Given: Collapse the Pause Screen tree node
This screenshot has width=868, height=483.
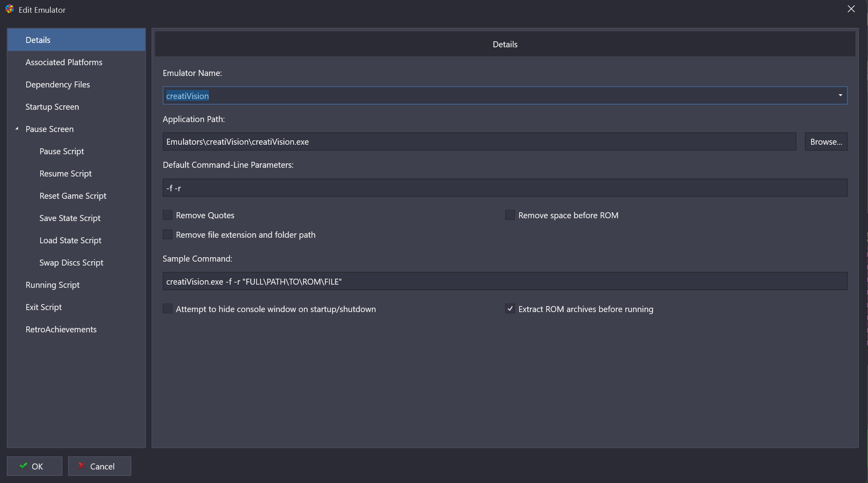Looking at the screenshot, I should point(17,129).
